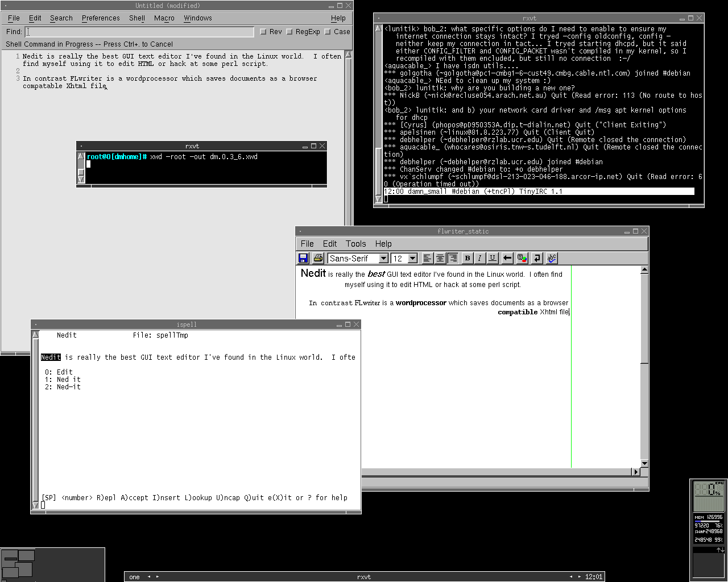Click the Find input field in NEdit
728x582 pixels.
tap(139, 32)
